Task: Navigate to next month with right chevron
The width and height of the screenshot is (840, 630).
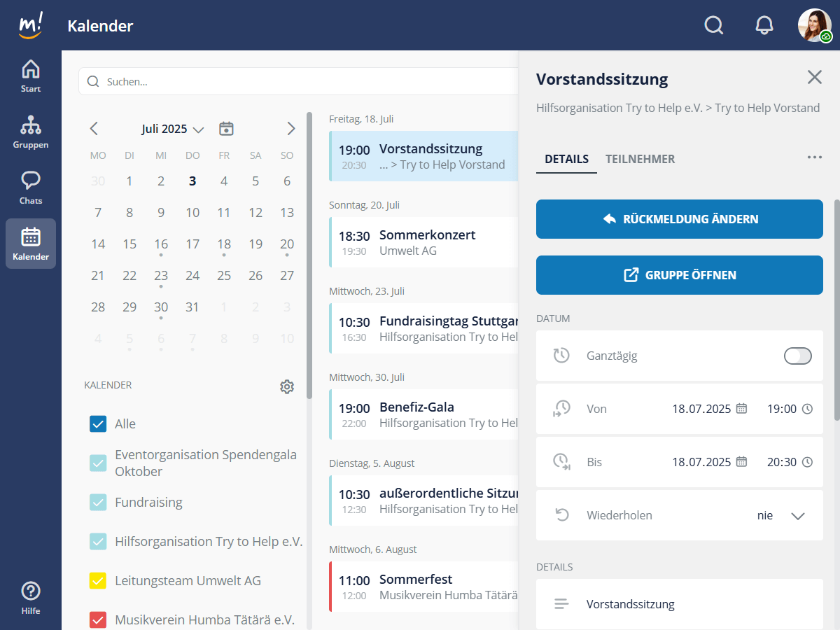Action: [x=291, y=129]
